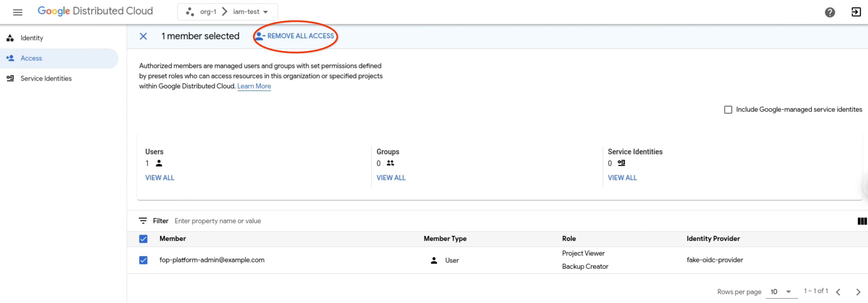Focus the Filter property input field
Viewport: 868px width, 303px height.
click(218, 221)
